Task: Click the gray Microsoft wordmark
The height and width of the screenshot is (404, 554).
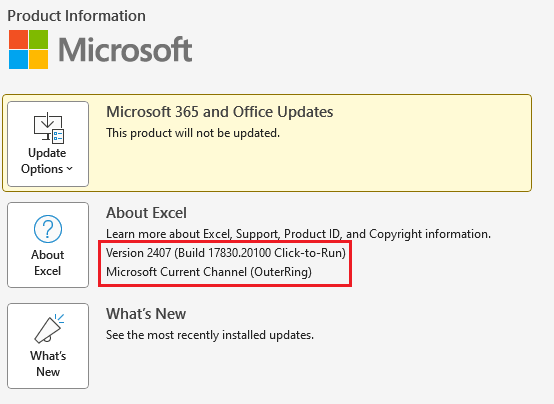Action: 125,49
